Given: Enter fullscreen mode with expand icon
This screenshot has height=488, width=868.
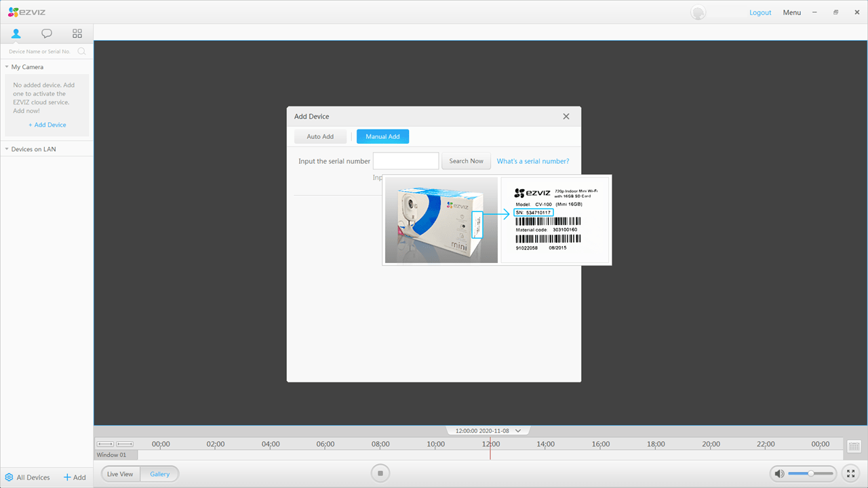Looking at the screenshot, I should [x=850, y=473].
